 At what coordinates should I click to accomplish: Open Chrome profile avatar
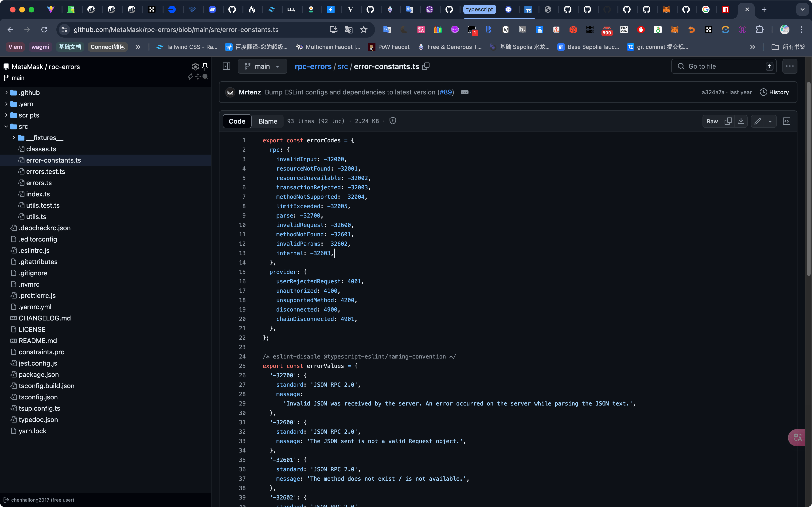[784, 30]
